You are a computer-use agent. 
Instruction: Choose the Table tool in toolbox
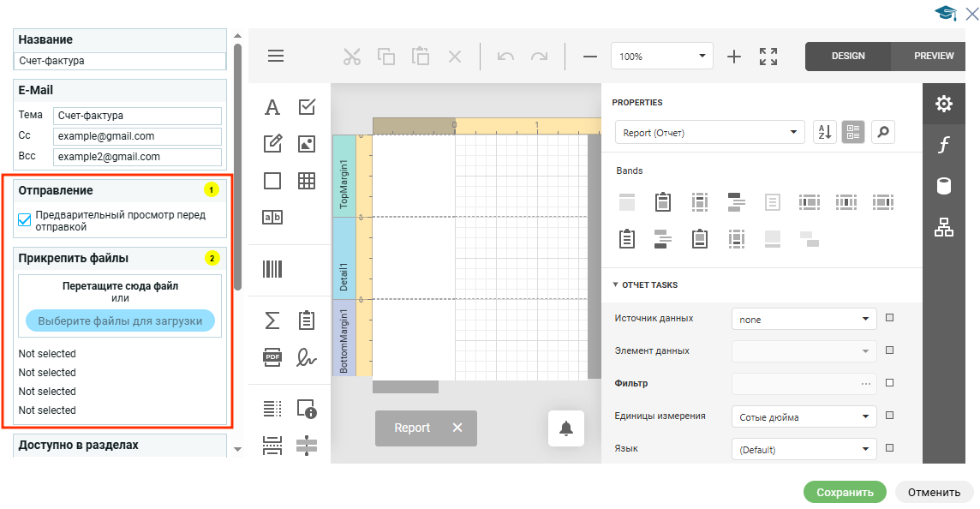[307, 181]
